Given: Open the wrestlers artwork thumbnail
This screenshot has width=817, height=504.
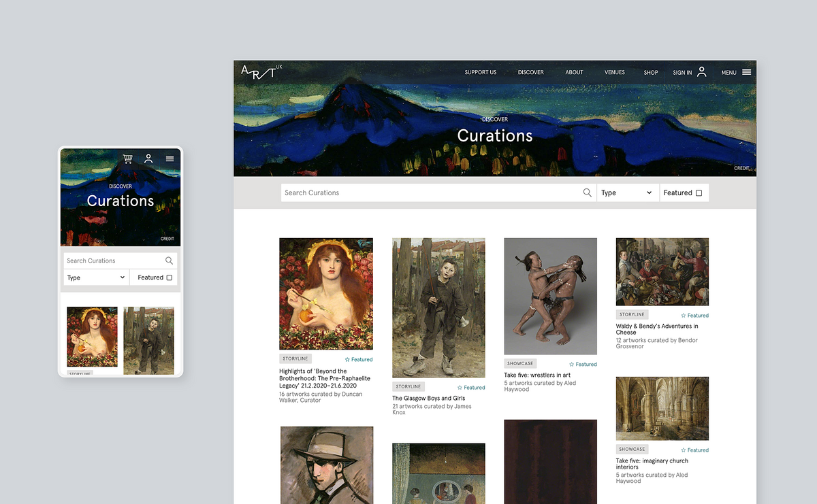Looking at the screenshot, I should pos(550,296).
